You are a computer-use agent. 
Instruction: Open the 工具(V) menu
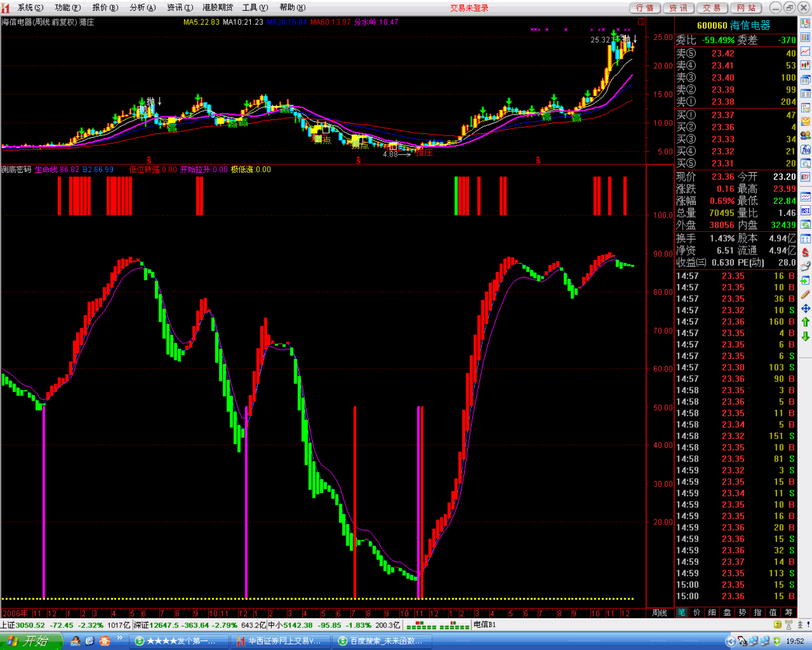(x=255, y=8)
